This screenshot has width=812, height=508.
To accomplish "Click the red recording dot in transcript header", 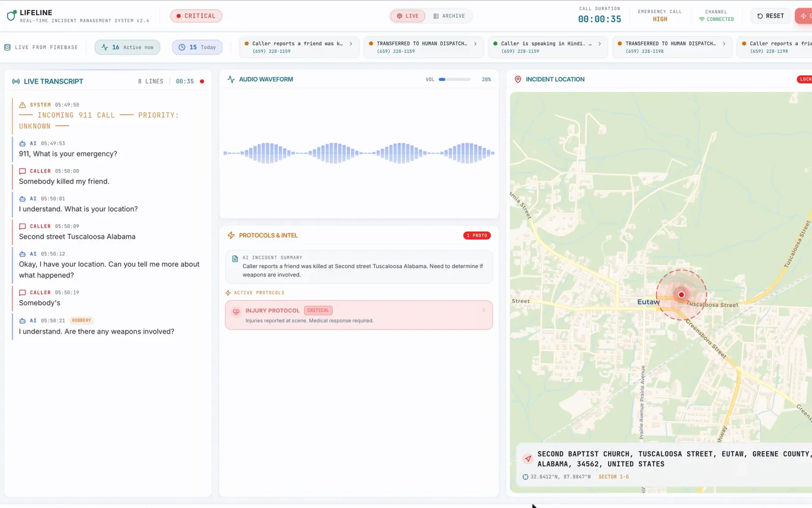I will coord(202,81).
